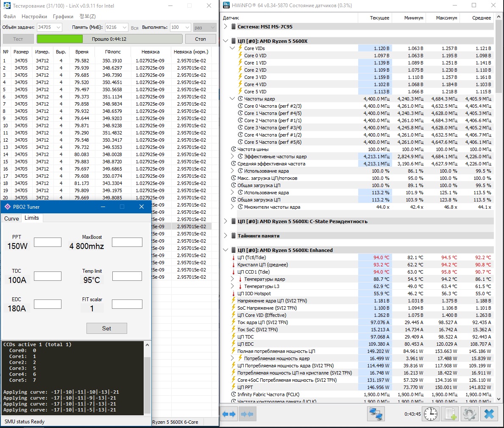Select Limits tab in PBO2 Tuner
Viewport: 504px width, 428px height.
[x=31, y=218]
